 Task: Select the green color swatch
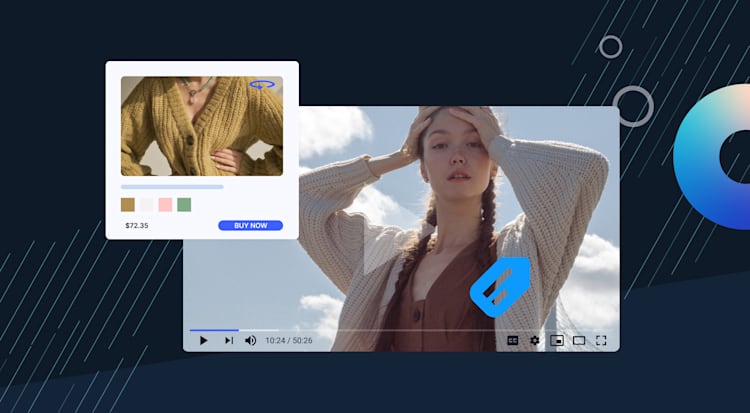184,205
